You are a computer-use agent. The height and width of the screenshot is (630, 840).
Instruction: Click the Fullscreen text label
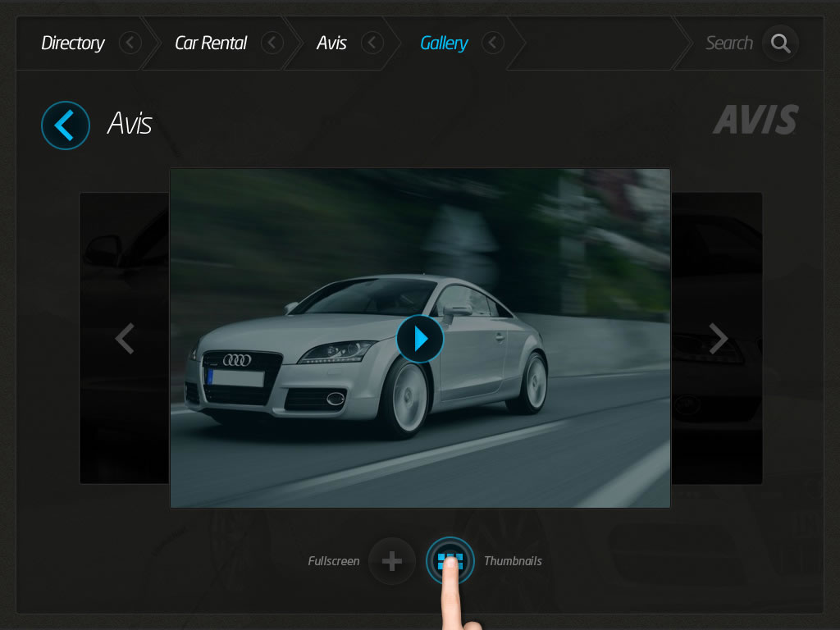[x=334, y=561]
